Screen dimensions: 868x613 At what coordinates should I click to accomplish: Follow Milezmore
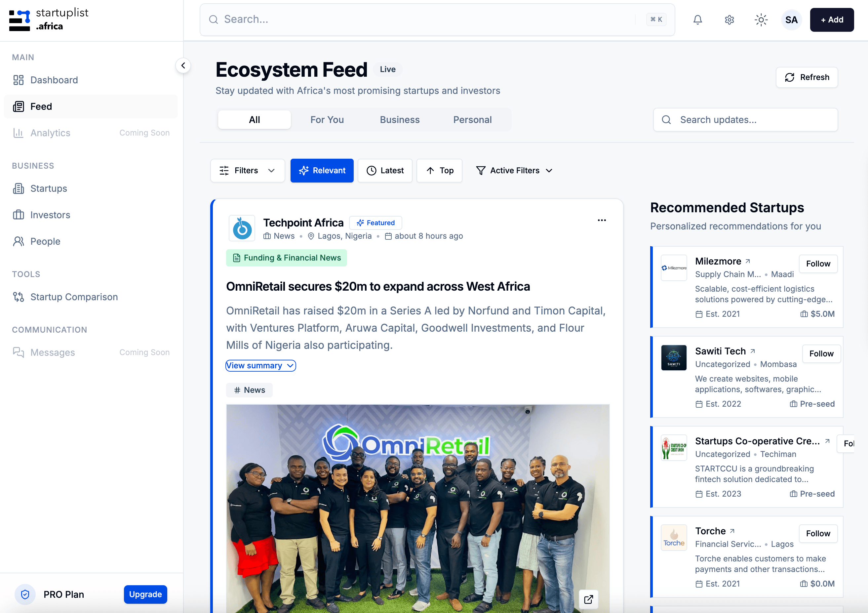[818, 264]
